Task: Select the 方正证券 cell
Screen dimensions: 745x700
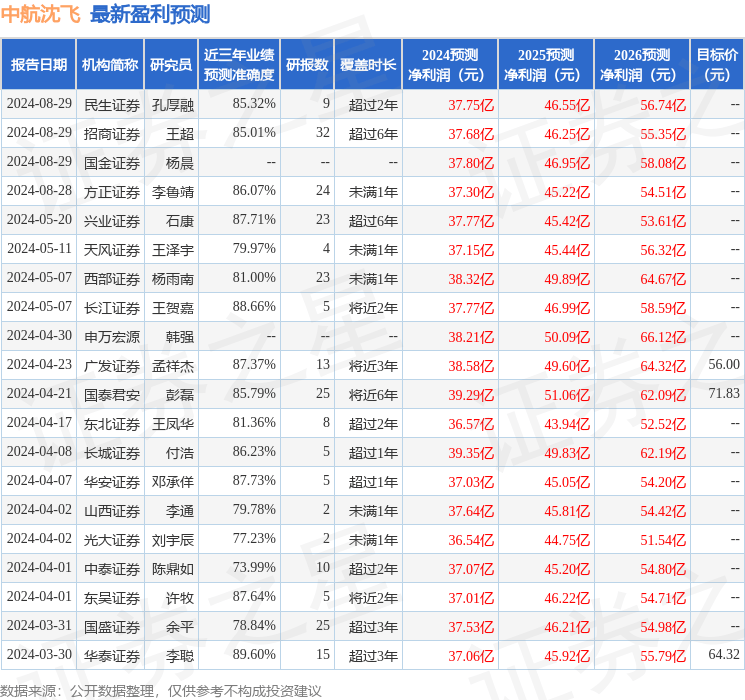Action: tap(112, 192)
